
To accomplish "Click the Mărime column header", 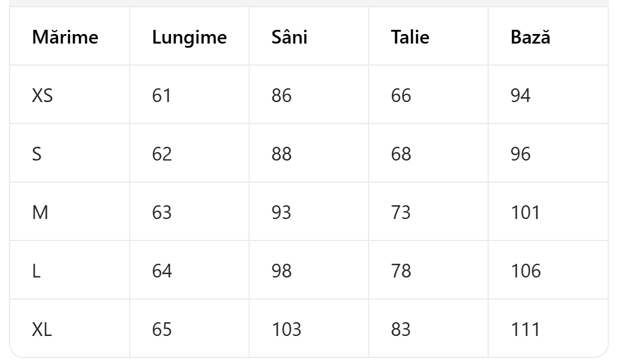I will [x=65, y=38].
